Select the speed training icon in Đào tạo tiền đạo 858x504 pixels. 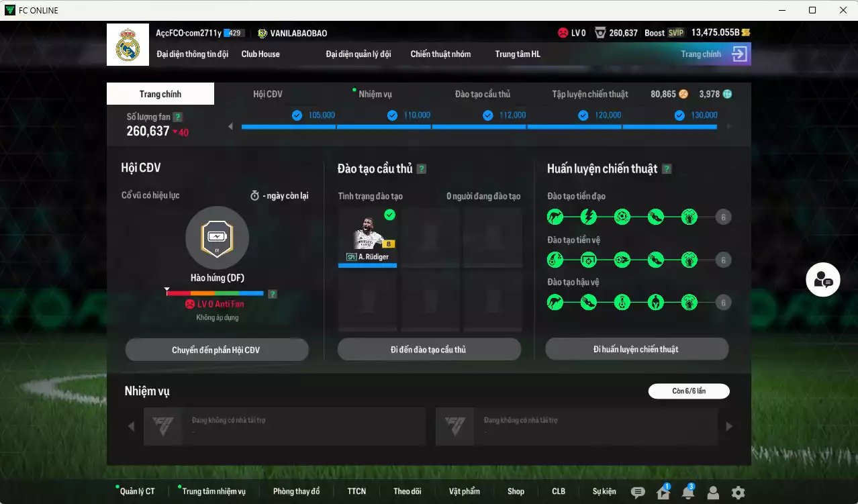(x=555, y=216)
